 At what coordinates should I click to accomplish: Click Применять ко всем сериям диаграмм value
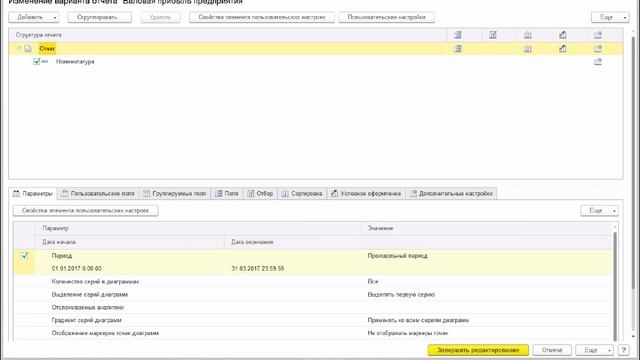coord(418,320)
